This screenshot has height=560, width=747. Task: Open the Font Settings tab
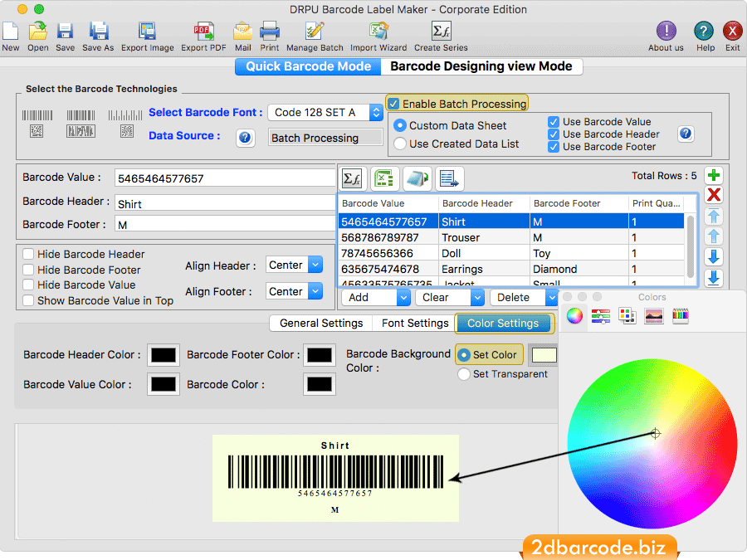415,323
